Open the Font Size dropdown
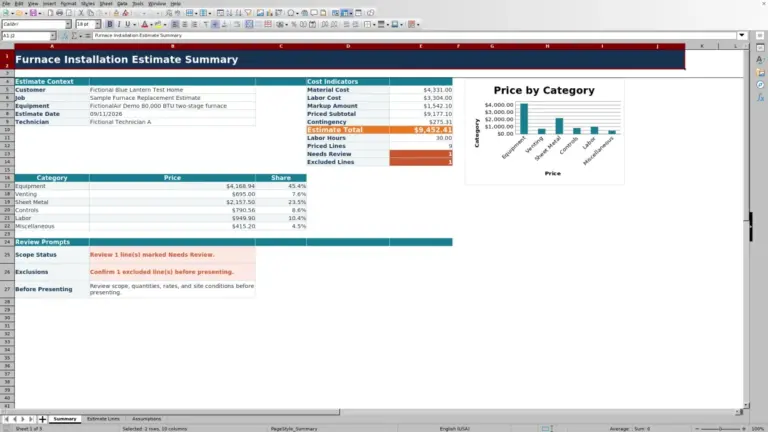The height and width of the screenshot is (432, 768). pos(97,24)
